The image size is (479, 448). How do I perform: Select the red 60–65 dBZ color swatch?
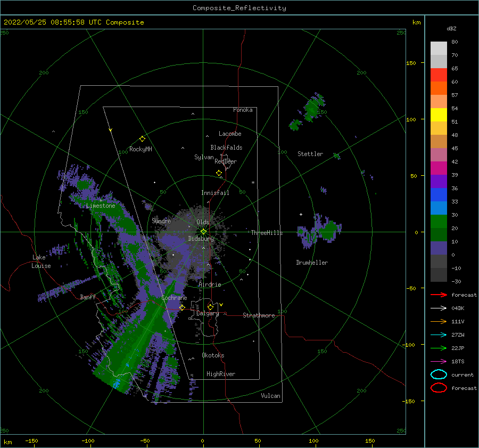pyautogui.click(x=439, y=75)
